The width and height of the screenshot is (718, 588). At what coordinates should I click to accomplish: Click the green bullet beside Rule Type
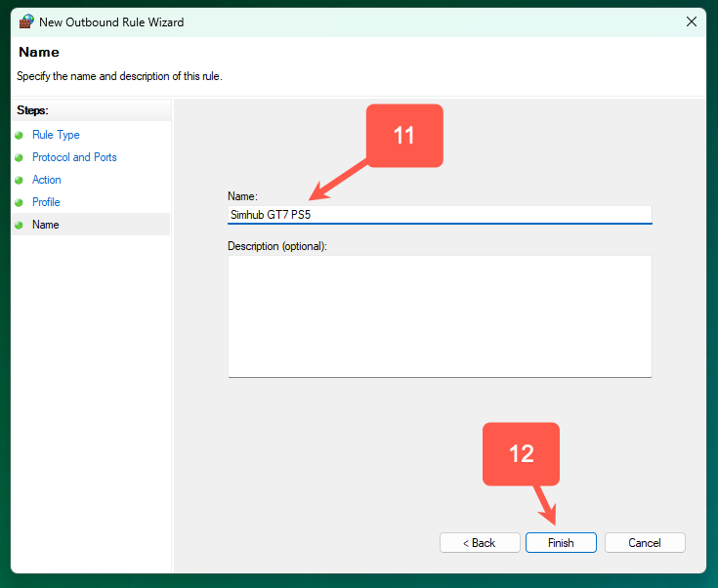pyautogui.click(x=19, y=135)
